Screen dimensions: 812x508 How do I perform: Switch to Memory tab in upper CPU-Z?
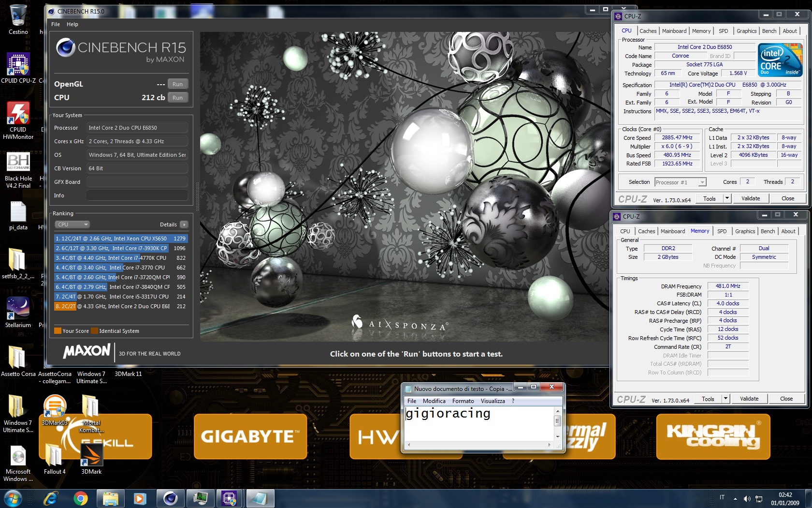pyautogui.click(x=701, y=31)
